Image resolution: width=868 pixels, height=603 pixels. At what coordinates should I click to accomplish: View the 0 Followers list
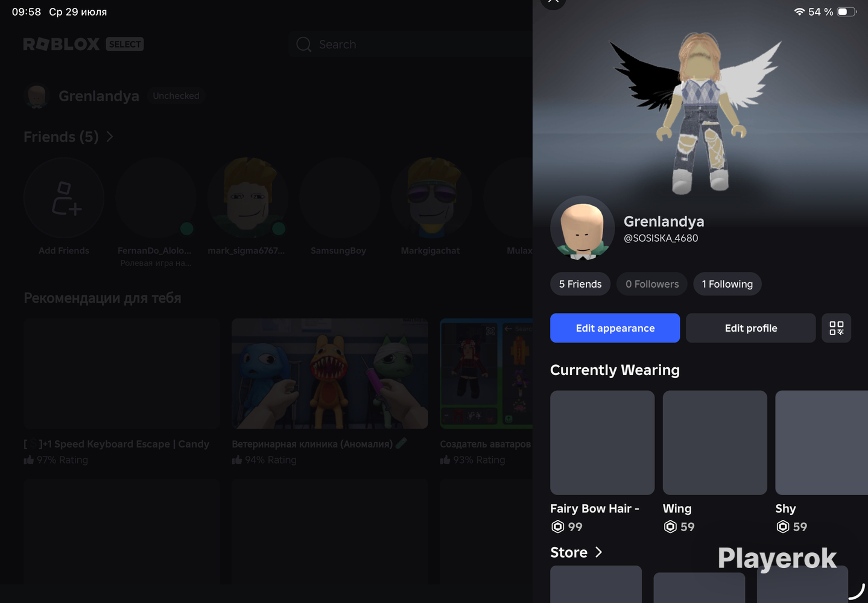(652, 284)
